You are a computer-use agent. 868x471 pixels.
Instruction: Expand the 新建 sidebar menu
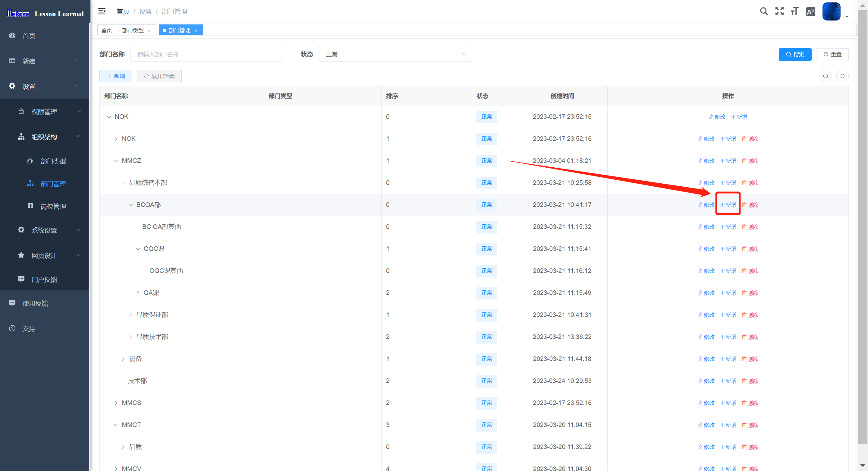click(x=45, y=61)
